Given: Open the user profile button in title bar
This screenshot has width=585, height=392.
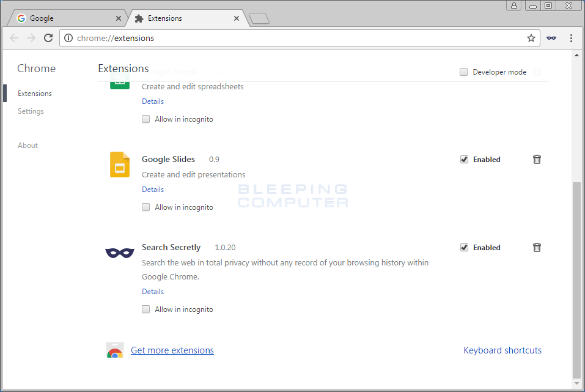Looking at the screenshot, I should pos(514,6).
